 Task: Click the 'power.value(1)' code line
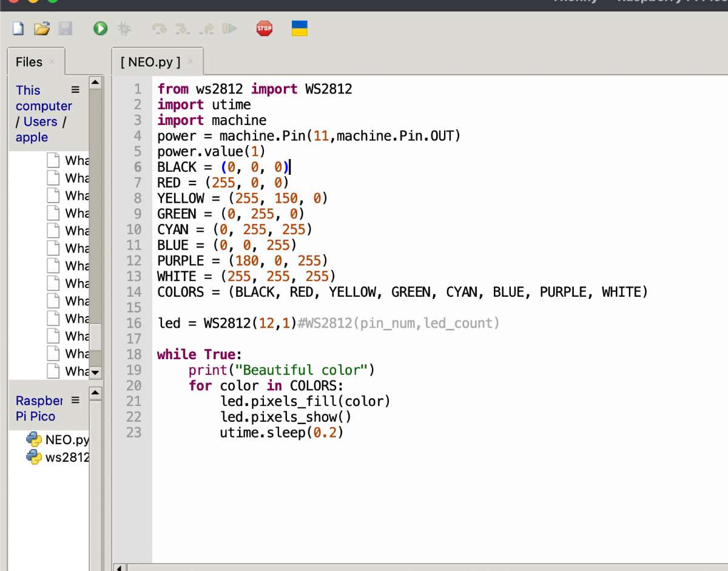pyautogui.click(x=212, y=152)
